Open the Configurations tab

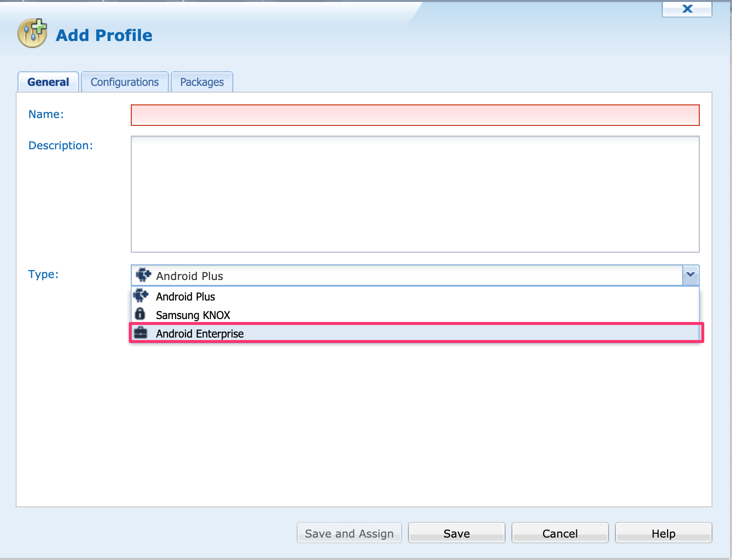click(x=124, y=82)
